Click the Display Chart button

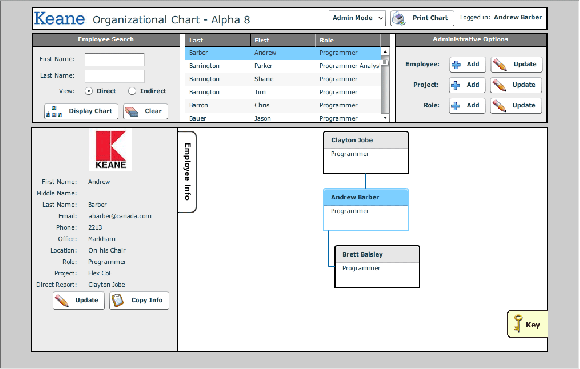(81, 111)
